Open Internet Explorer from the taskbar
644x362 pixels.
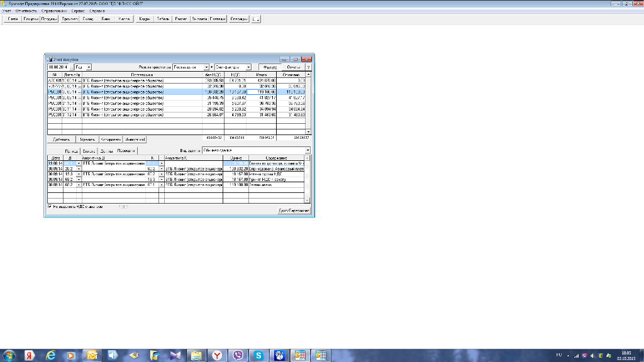[50, 355]
